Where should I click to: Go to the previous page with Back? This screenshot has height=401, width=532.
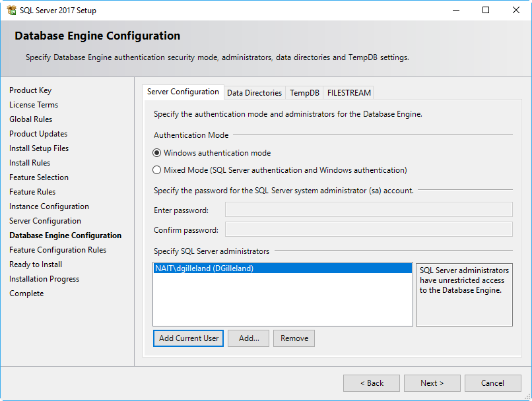click(x=372, y=383)
